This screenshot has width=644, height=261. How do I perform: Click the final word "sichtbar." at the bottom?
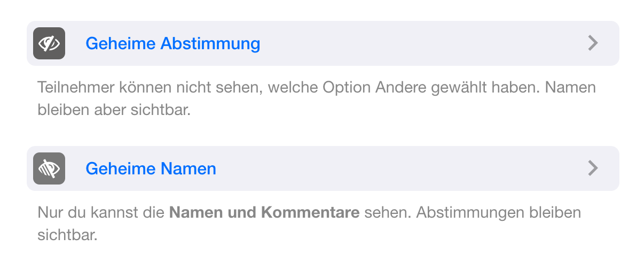click(x=68, y=235)
